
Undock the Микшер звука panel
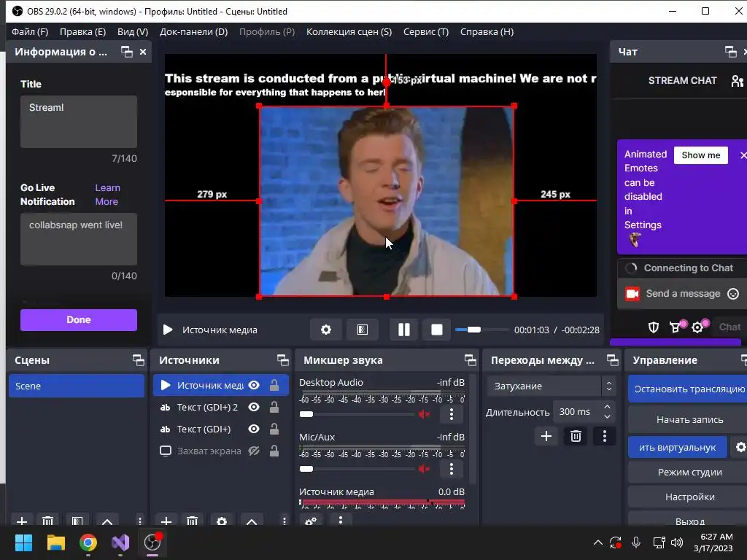(x=471, y=360)
